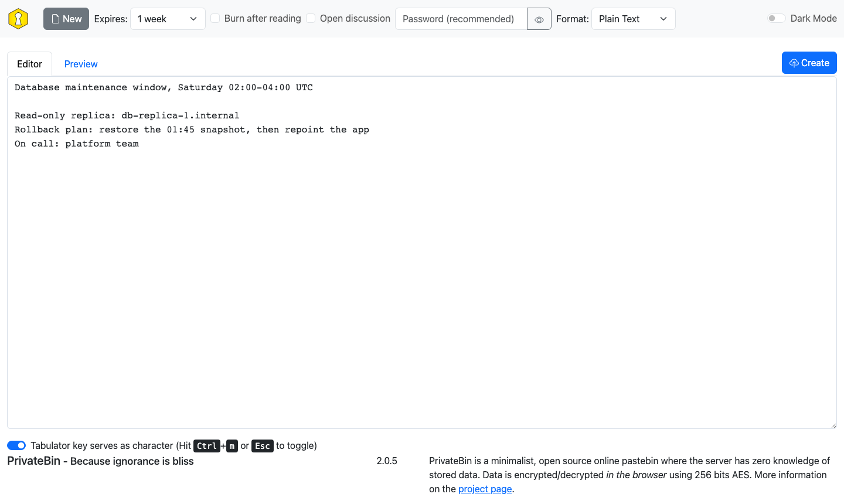Click inside the paste text editor area
Image resolution: width=844 pixels, height=504 pixels.
click(422, 253)
